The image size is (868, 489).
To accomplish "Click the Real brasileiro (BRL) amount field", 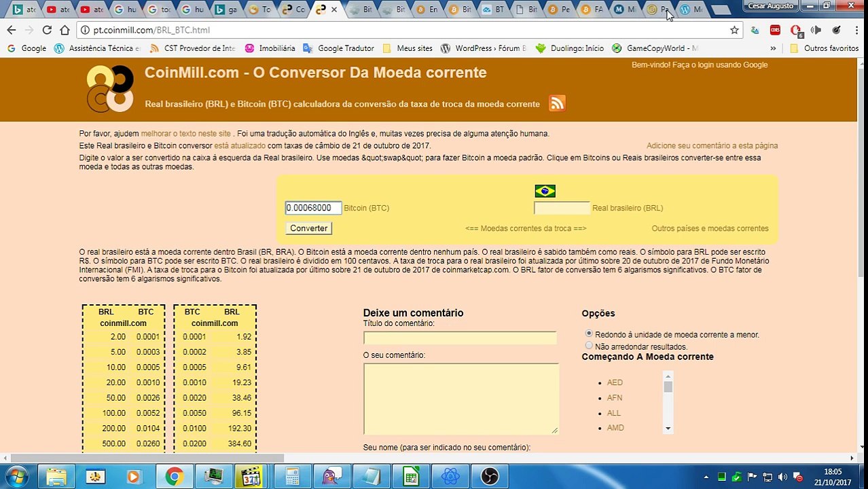I will 562,208.
